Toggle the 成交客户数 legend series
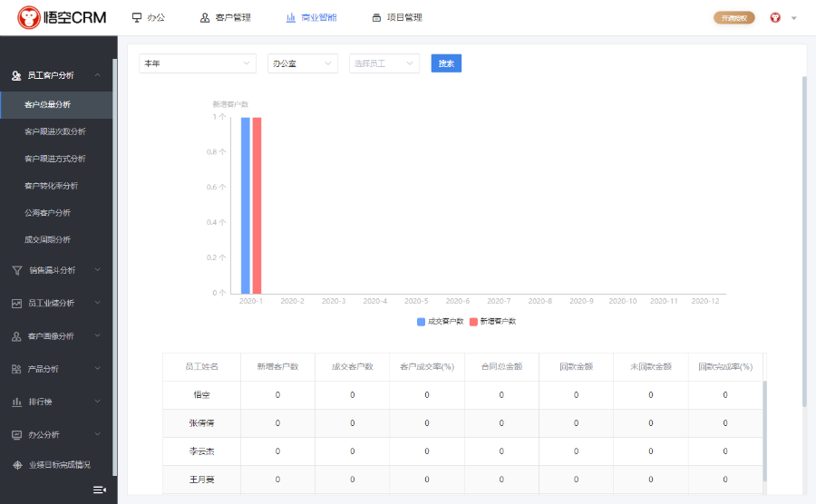The height and width of the screenshot is (504, 816). (441, 321)
